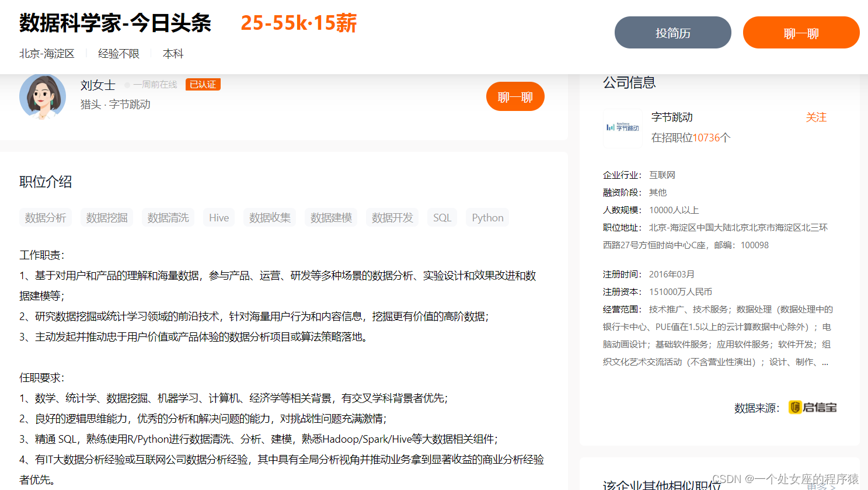Click recruiter 刘女士 avatar image

click(43, 97)
